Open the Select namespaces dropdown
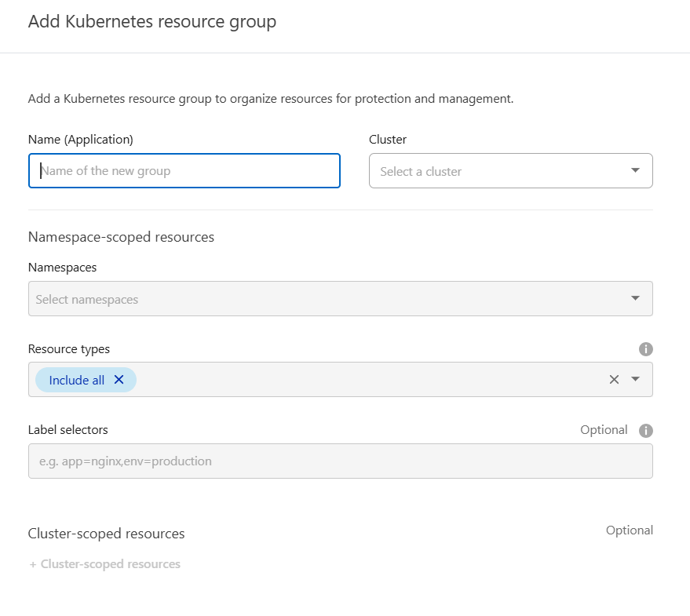 coord(340,299)
